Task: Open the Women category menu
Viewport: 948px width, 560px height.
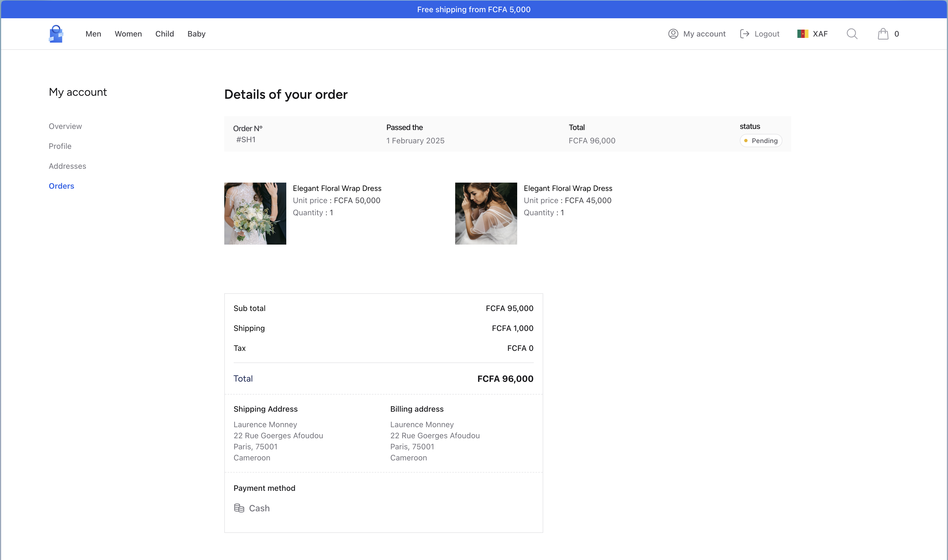Action: pos(128,34)
